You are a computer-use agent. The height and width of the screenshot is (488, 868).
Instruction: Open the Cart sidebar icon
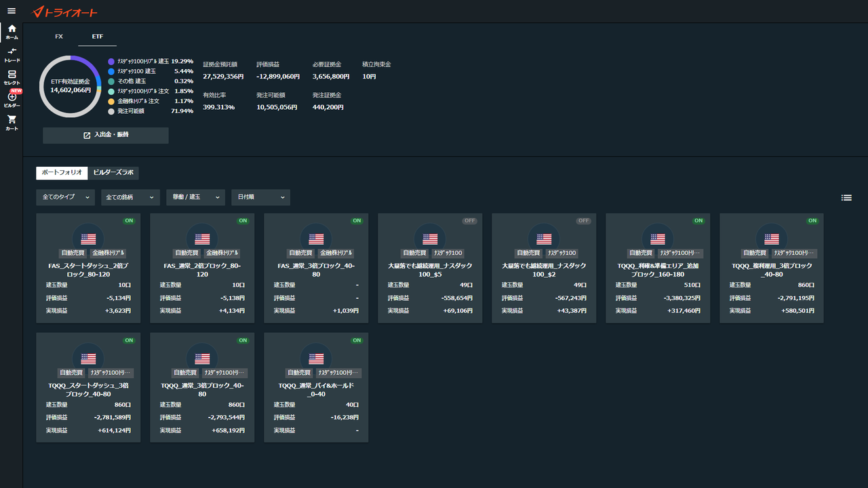[12, 123]
